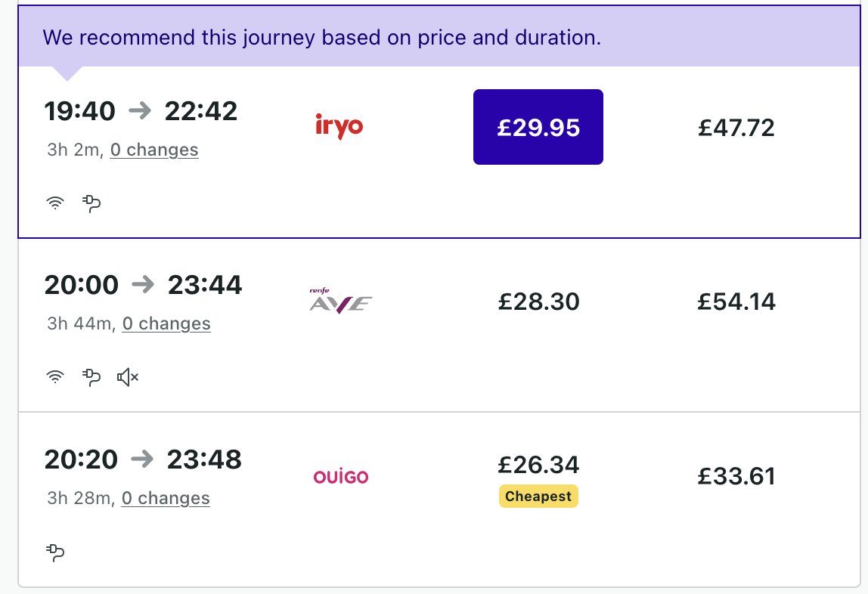Click the WiFi icon on the AVE journey
Viewport: 868px width, 594px height.
tap(54, 377)
